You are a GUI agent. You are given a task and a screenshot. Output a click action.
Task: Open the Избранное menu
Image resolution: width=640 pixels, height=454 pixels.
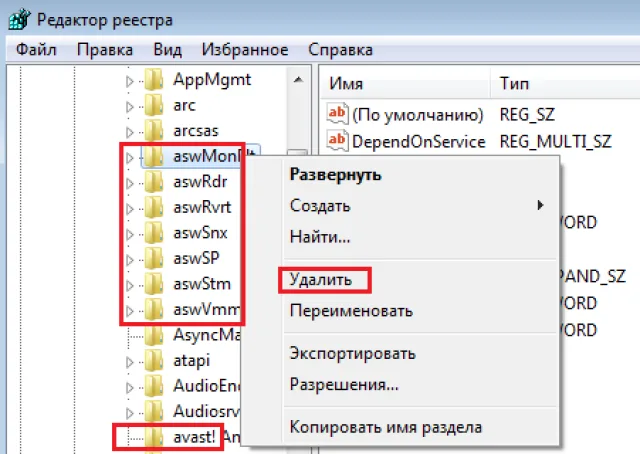[x=245, y=50]
